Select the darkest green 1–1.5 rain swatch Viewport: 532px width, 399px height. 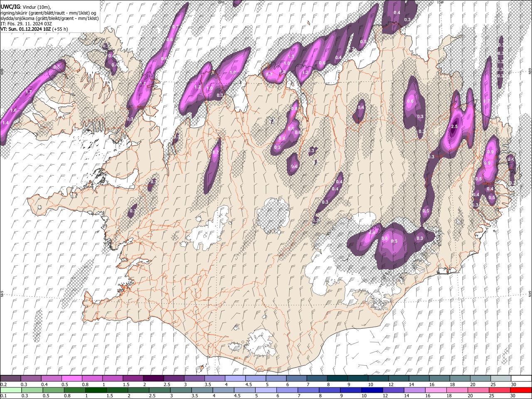click(x=96, y=390)
